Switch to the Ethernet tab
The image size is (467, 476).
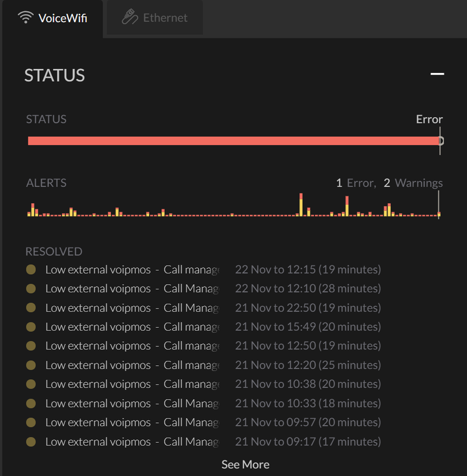(155, 17)
